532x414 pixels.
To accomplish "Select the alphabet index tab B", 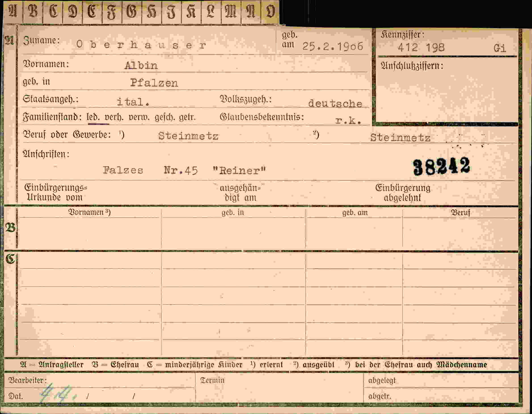I will point(33,12).
